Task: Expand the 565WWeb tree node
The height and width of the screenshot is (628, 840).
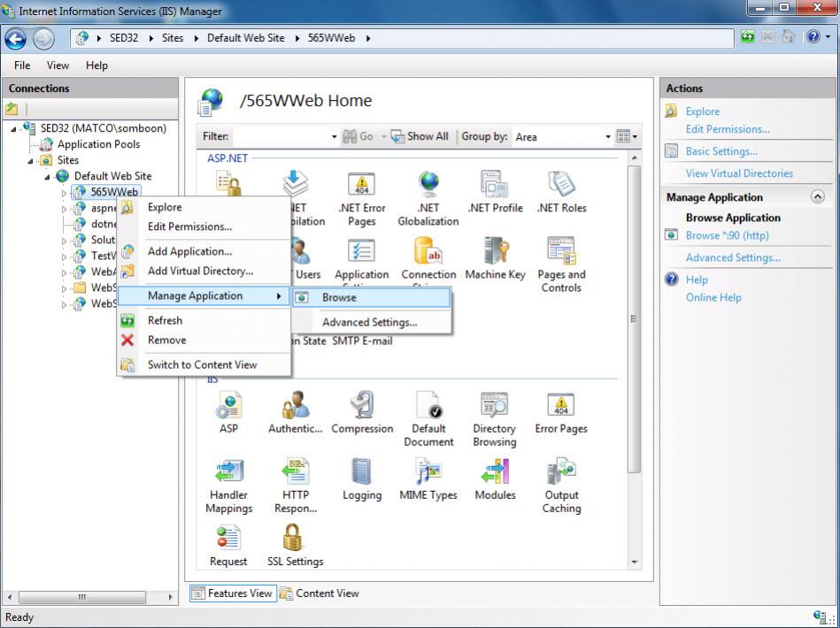Action: pyautogui.click(x=64, y=192)
